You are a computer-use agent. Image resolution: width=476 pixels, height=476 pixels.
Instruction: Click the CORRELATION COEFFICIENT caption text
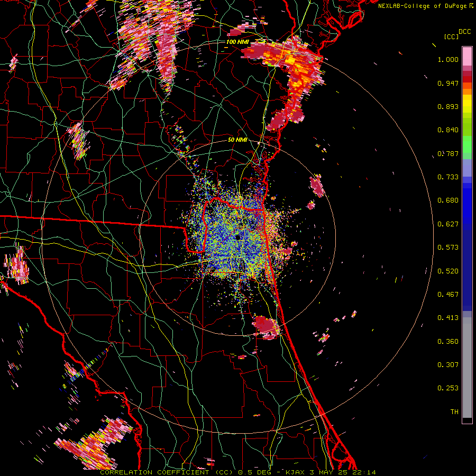[154, 472]
